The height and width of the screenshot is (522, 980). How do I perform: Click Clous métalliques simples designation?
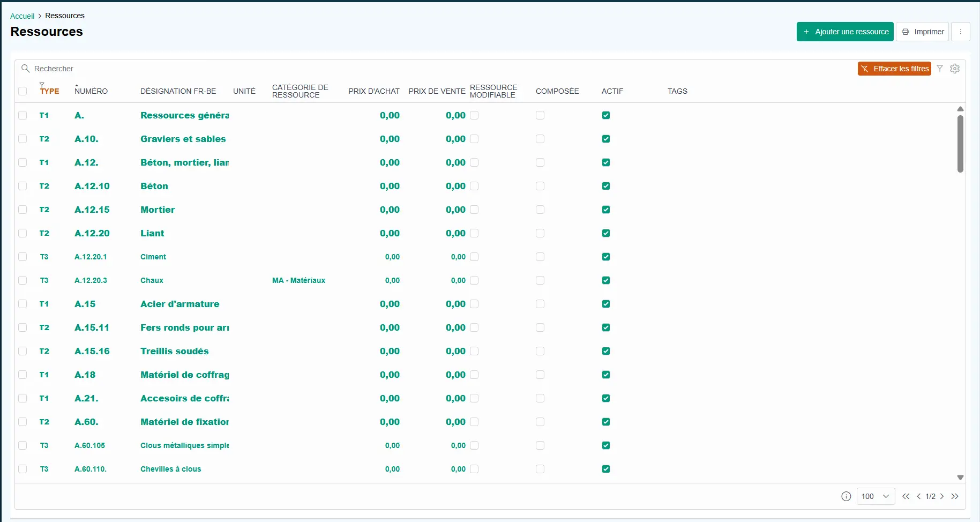[184, 445]
